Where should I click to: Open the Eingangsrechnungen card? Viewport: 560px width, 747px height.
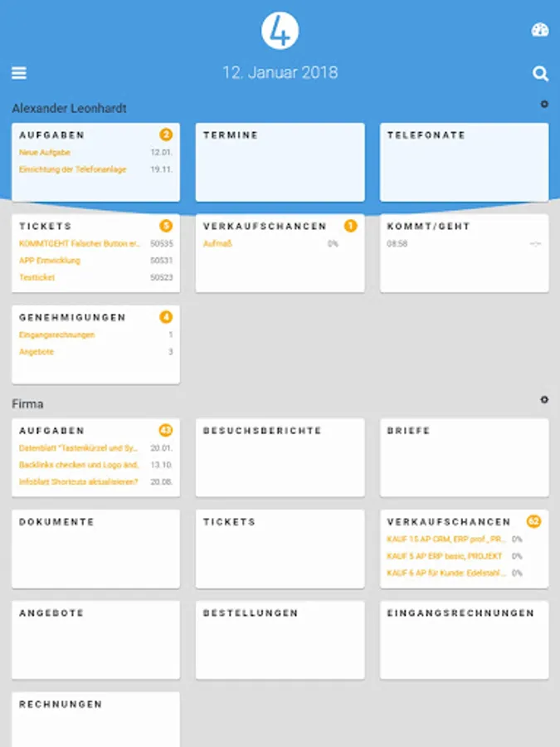(x=465, y=640)
